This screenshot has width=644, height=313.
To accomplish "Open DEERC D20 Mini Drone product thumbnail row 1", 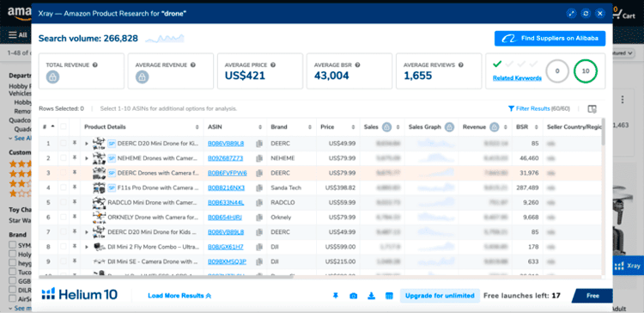I will 99,143.
